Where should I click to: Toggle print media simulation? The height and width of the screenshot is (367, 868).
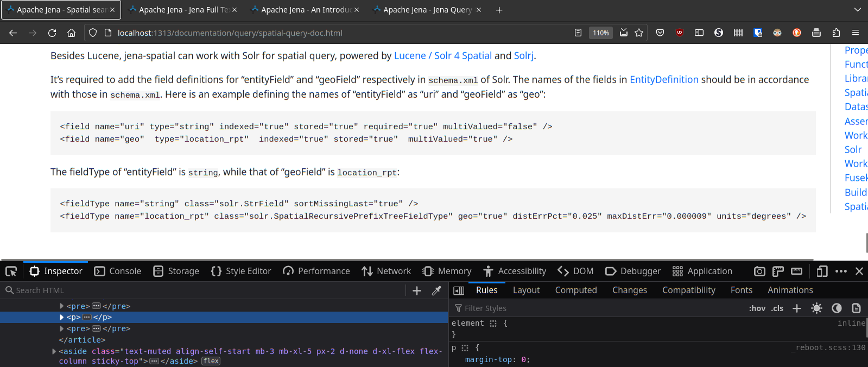coord(856,308)
